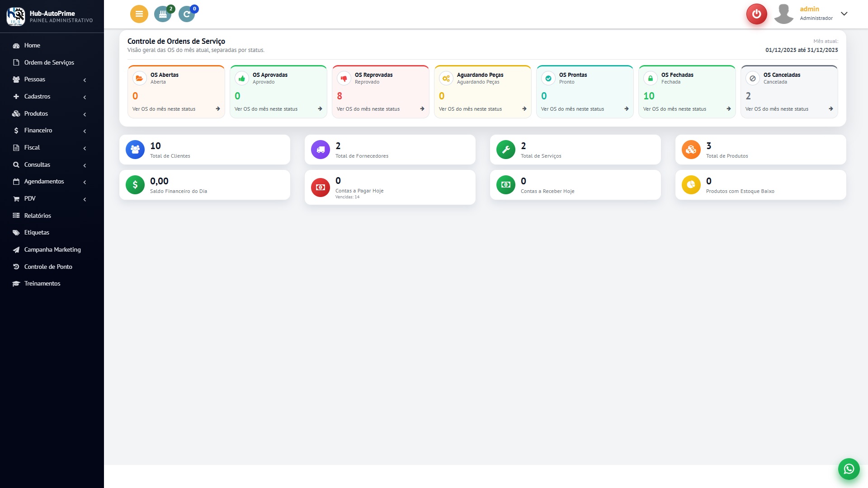Expand the PDV sidebar menu
Image resolution: width=868 pixels, height=488 pixels.
pyautogui.click(x=29, y=198)
